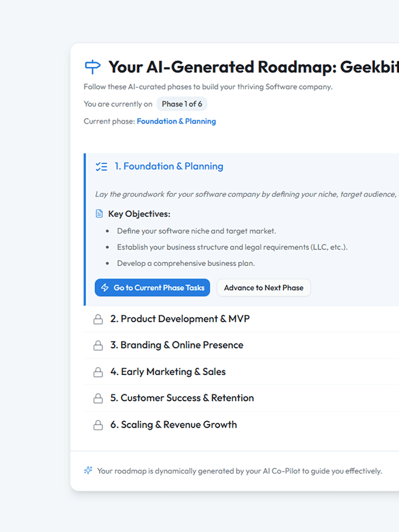399x532 pixels.
Task: Click the sparkle icon in the footer message
Action: coord(87,470)
